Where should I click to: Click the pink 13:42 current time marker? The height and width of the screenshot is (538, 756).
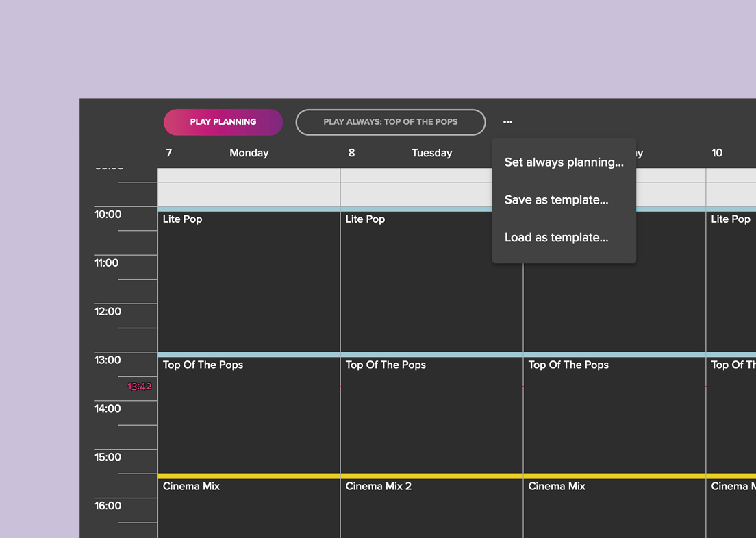[139, 387]
